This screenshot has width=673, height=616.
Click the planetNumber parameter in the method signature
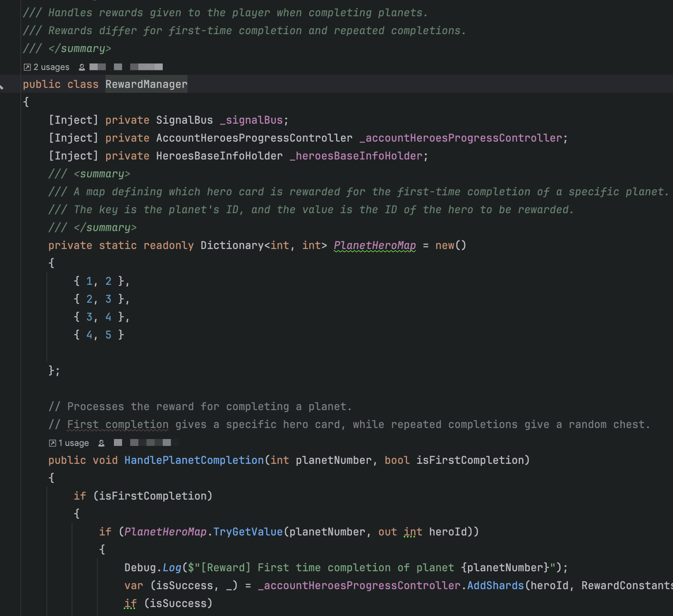pos(334,460)
